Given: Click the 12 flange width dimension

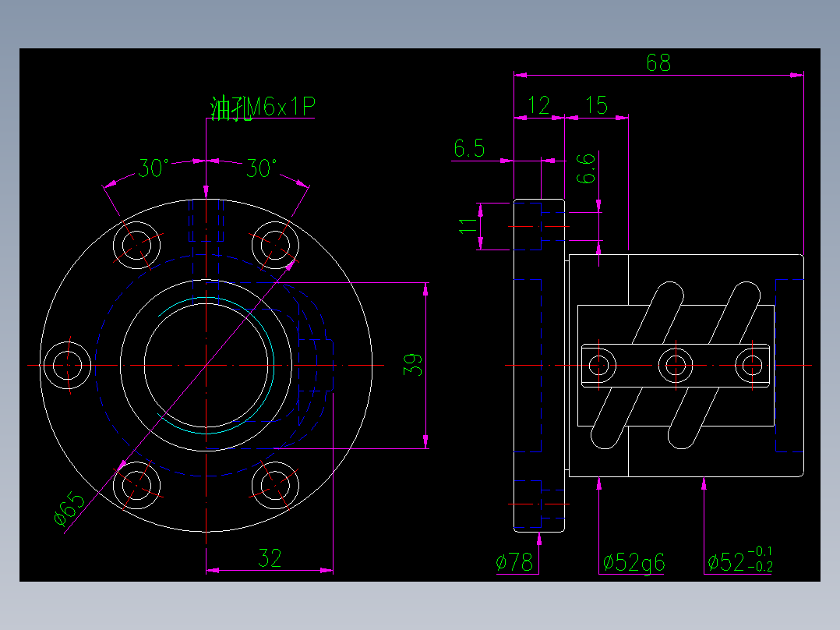Looking at the screenshot, I should pos(539,105).
